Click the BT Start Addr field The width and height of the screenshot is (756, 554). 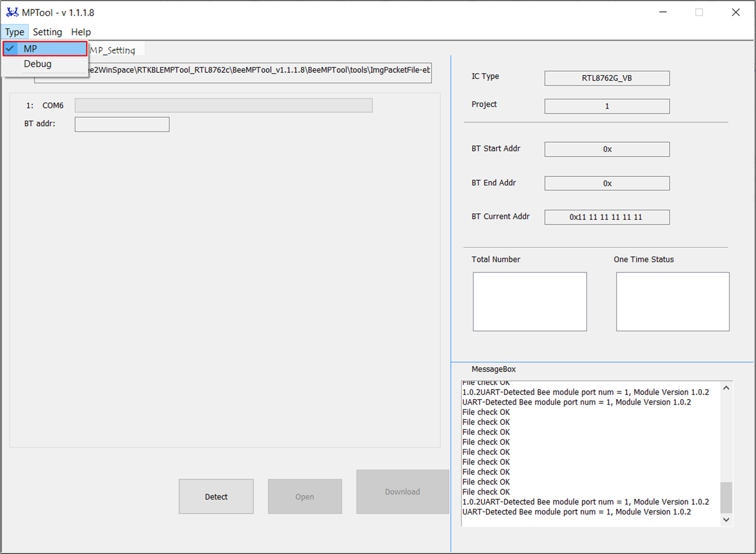click(607, 149)
